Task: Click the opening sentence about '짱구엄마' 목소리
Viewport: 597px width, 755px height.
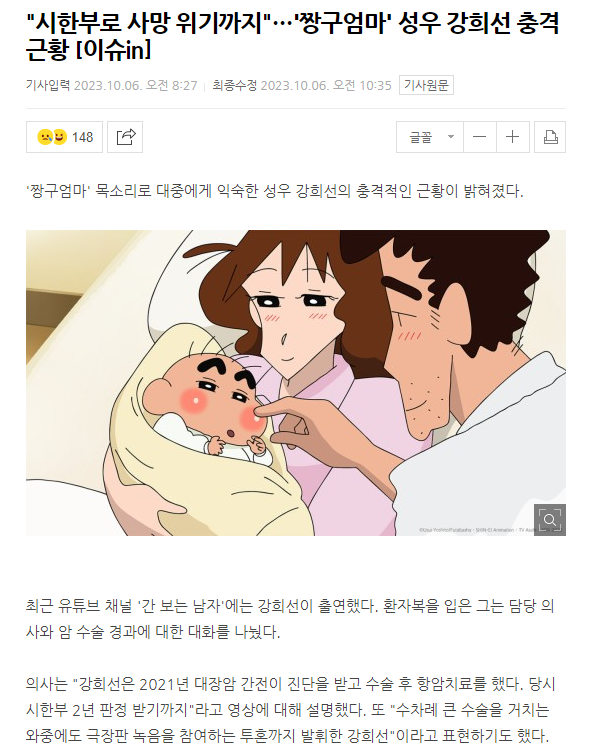Action: (274, 191)
